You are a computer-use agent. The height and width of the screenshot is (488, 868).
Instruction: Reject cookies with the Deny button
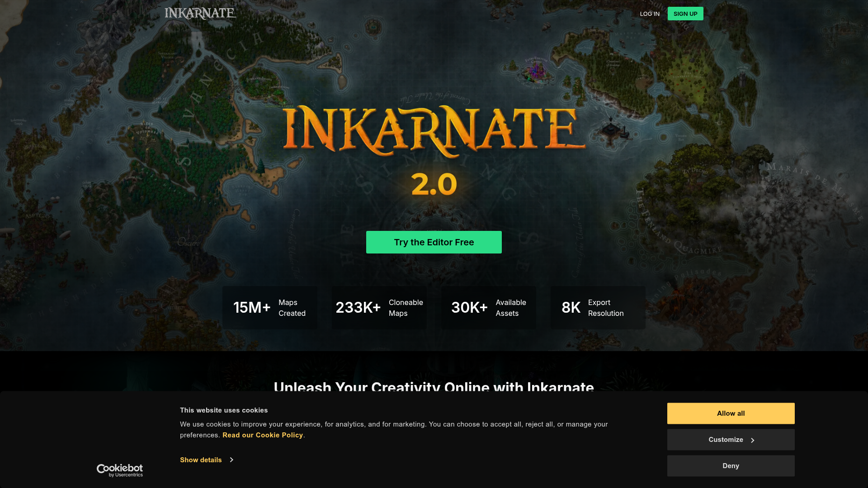pyautogui.click(x=731, y=466)
